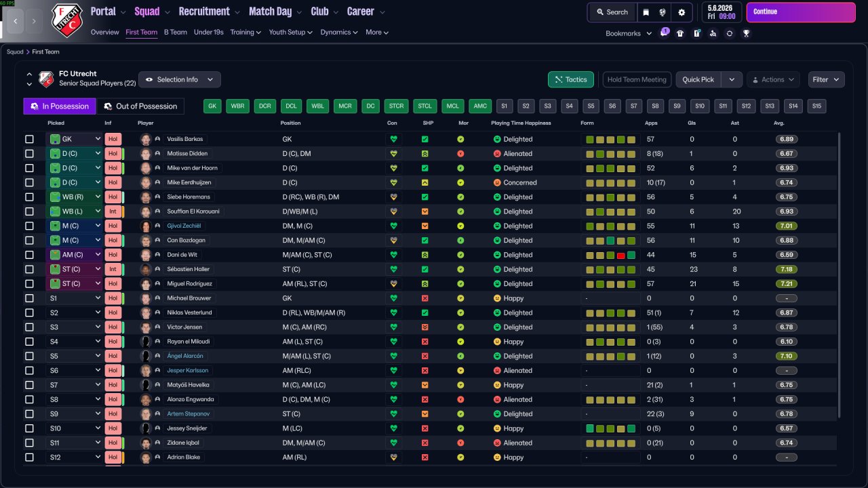This screenshot has height=488, width=868.
Task: Open GK picked position dropdown for Vasilis Barkas
Action: pos(74,139)
